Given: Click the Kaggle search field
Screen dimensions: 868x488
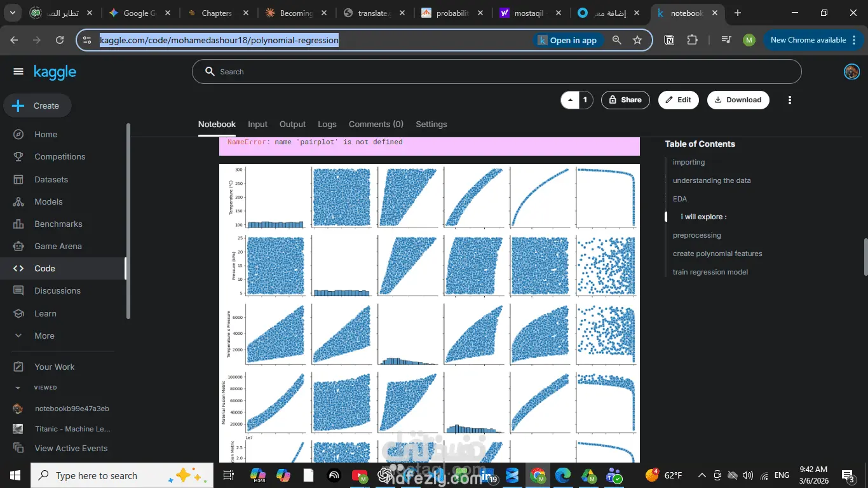Looking at the screenshot, I should [x=496, y=72].
